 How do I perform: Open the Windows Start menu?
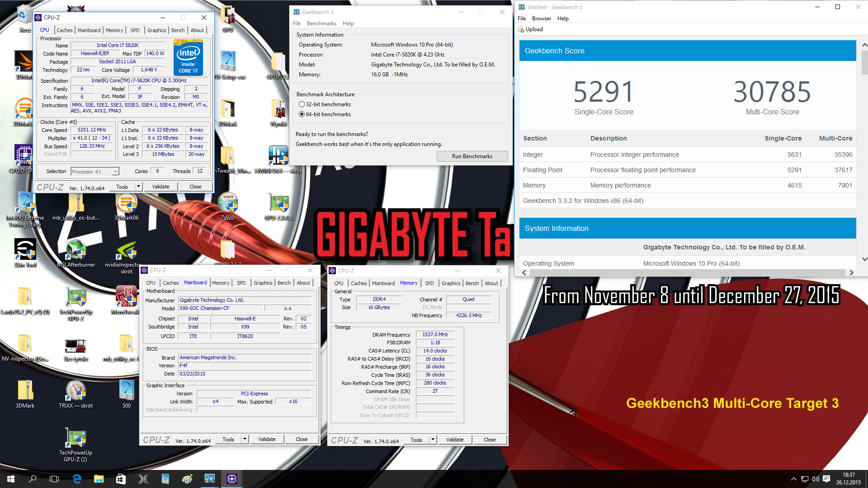tap(11, 479)
